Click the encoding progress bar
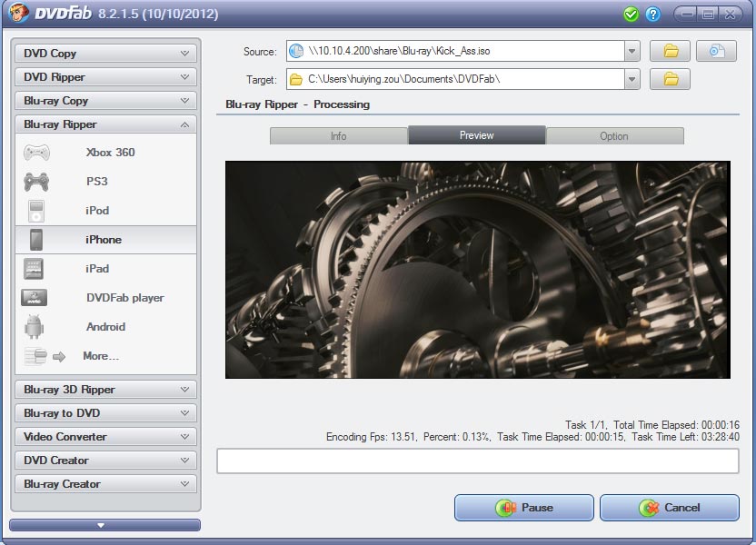 coord(478,461)
